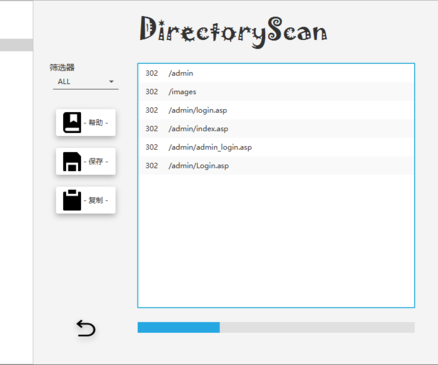Click the dropdown arrow next to ALL
This screenshot has width=438, height=365.
click(x=111, y=82)
